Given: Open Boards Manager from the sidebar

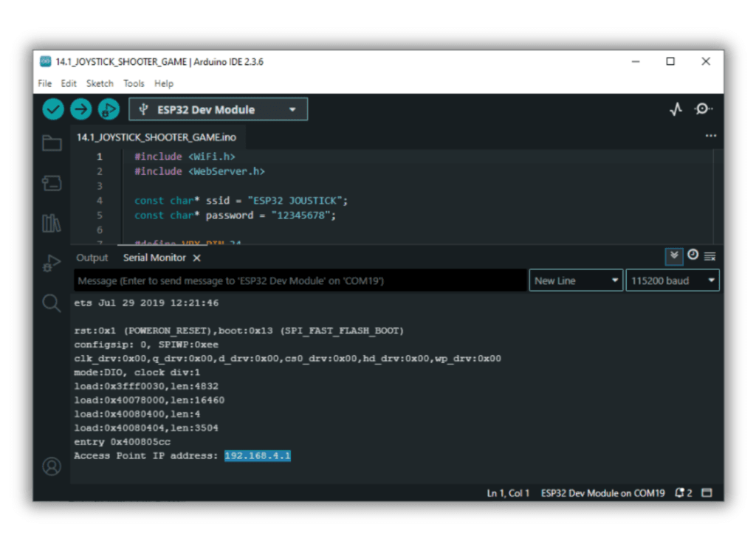Looking at the screenshot, I should 52,183.
